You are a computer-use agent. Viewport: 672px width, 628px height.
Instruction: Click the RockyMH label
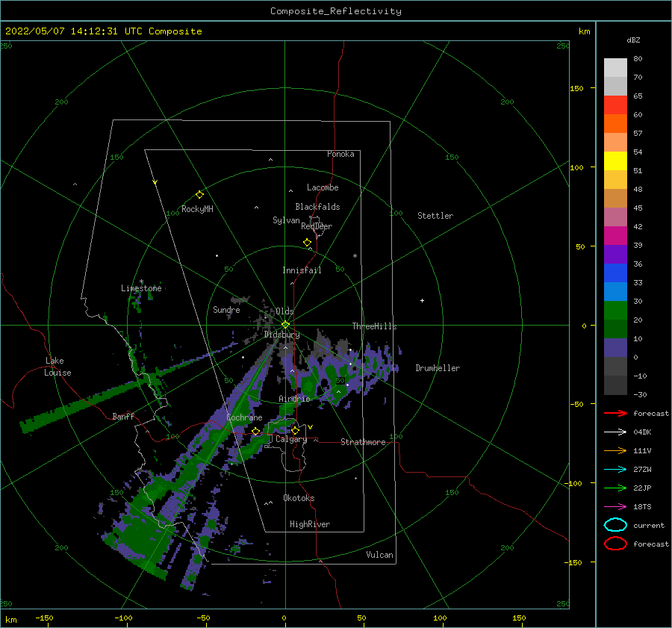(x=197, y=209)
